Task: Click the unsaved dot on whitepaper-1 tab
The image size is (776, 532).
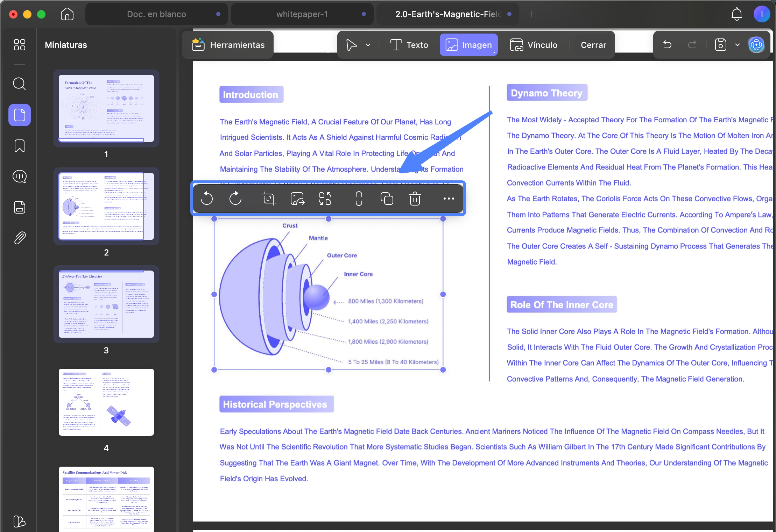Action: (x=364, y=14)
